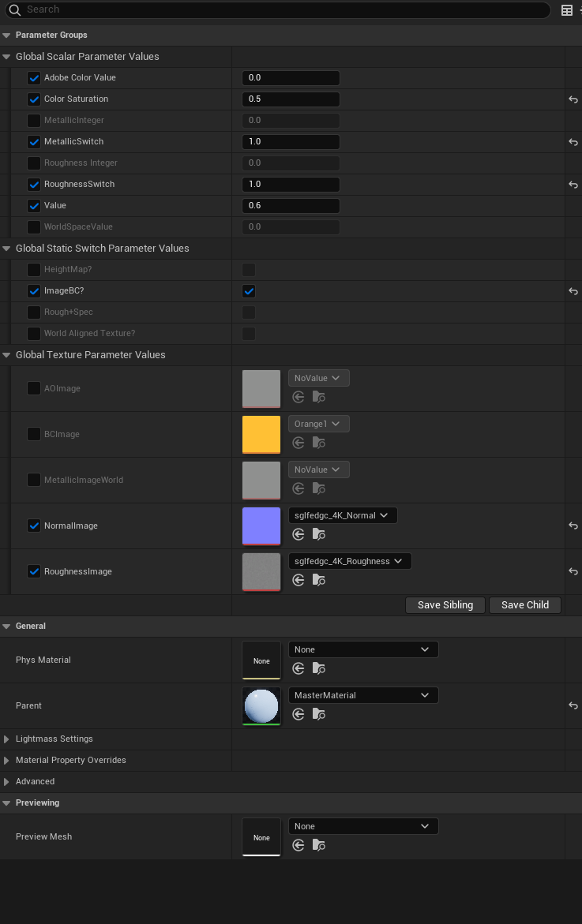The height and width of the screenshot is (924, 582).
Task: Enable World Aligned Texture? override
Action: click(x=34, y=334)
